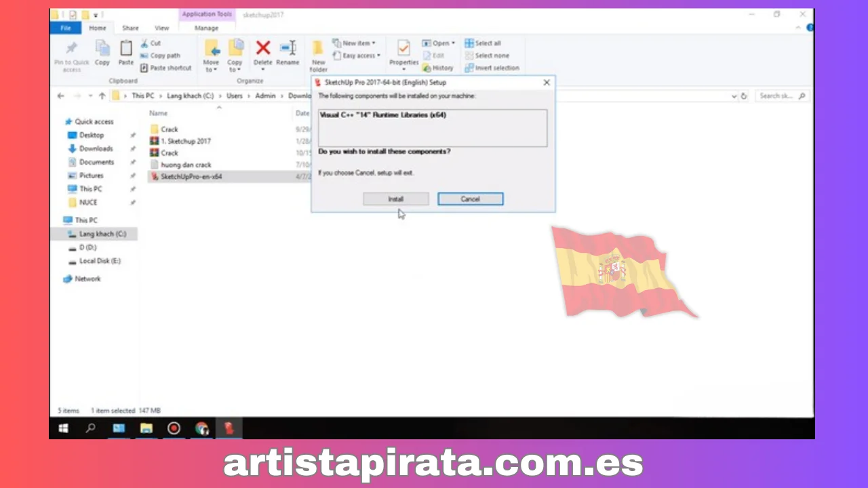Click the Copy icon in Clipboard group
Screen dimensions: 868x488
click(102, 47)
